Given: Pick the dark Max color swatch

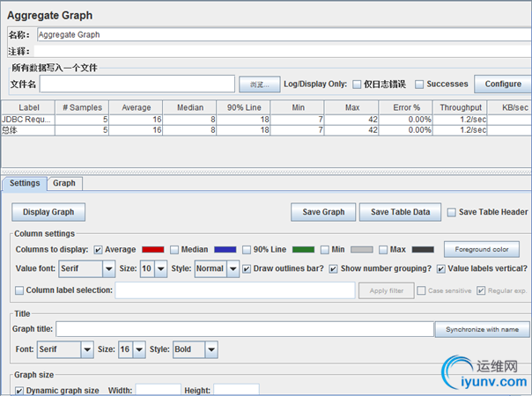Looking at the screenshot, I should tap(423, 250).
